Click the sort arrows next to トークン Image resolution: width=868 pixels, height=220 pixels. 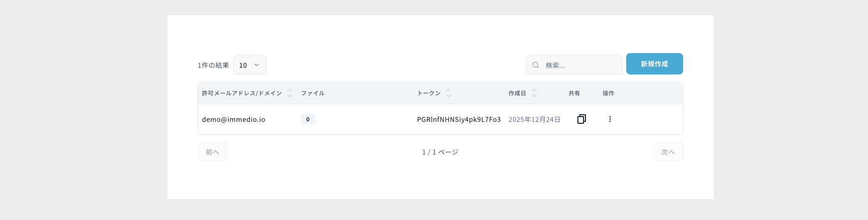pos(448,93)
